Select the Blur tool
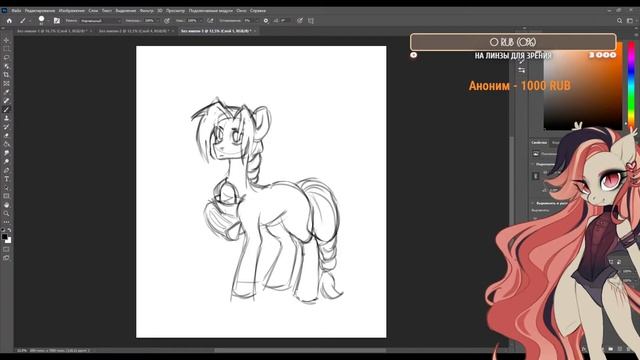The height and width of the screenshot is (360, 640). [x=6, y=153]
